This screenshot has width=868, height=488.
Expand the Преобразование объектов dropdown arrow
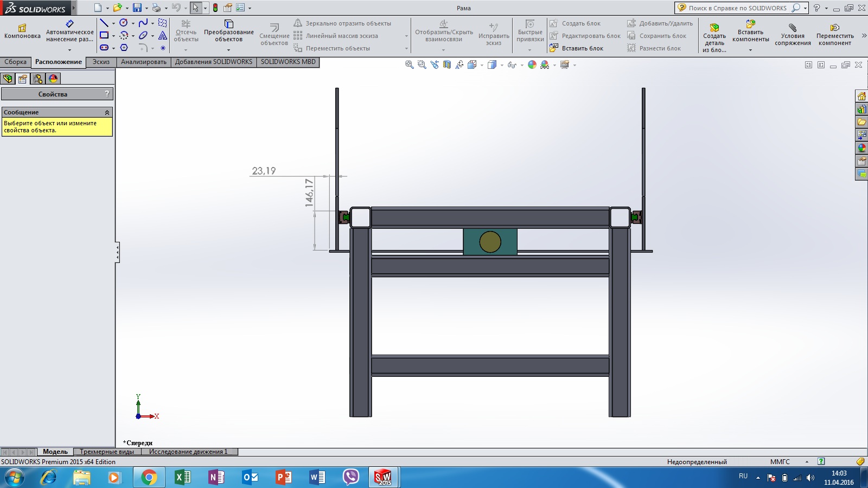tap(229, 50)
